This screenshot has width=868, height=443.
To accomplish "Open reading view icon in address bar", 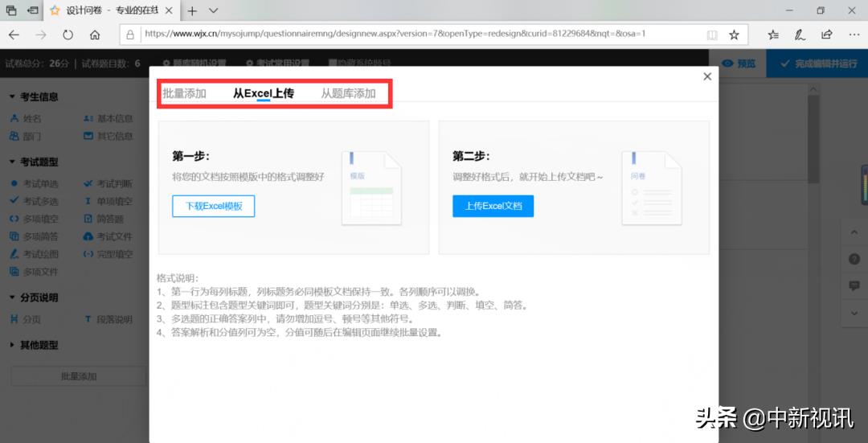I will (711, 35).
